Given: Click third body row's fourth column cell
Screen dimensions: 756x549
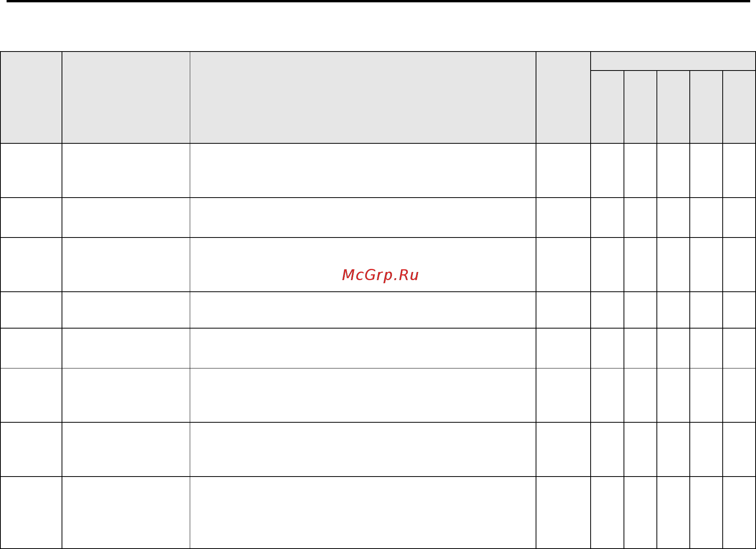Looking at the screenshot, I should pos(564,265).
